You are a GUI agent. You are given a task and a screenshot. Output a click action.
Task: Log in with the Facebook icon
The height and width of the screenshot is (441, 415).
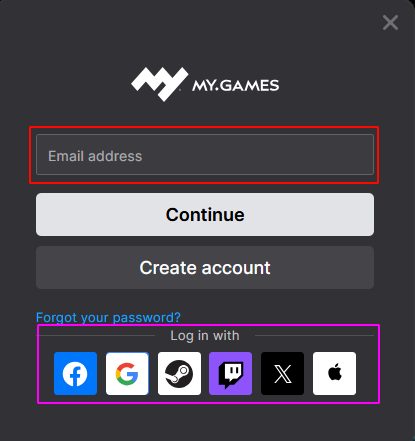pyautogui.click(x=75, y=373)
